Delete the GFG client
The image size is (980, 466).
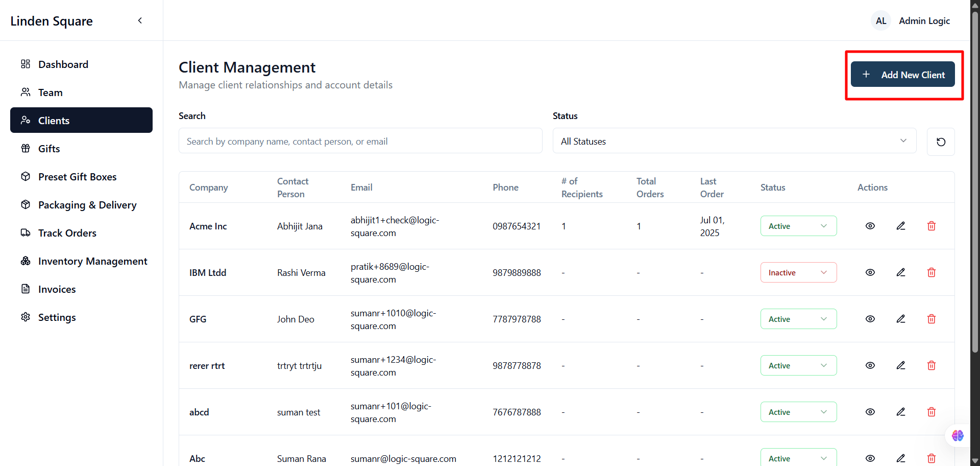click(932, 319)
